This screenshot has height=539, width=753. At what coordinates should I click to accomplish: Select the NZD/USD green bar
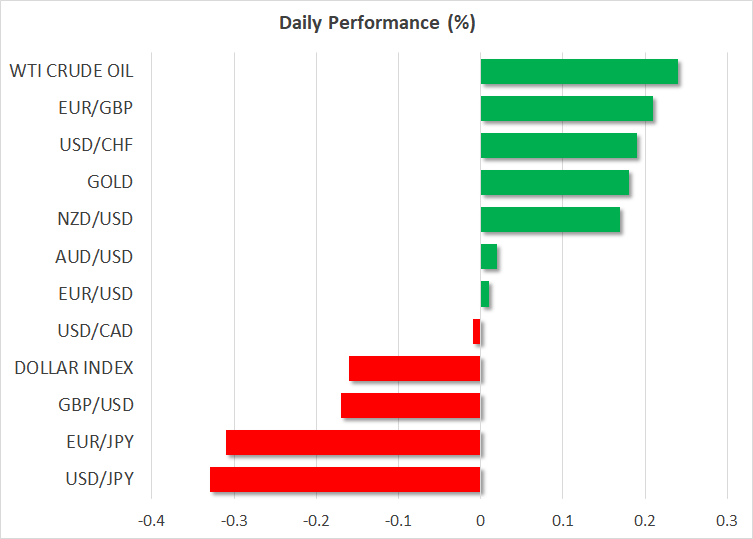(x=550, y=220)
